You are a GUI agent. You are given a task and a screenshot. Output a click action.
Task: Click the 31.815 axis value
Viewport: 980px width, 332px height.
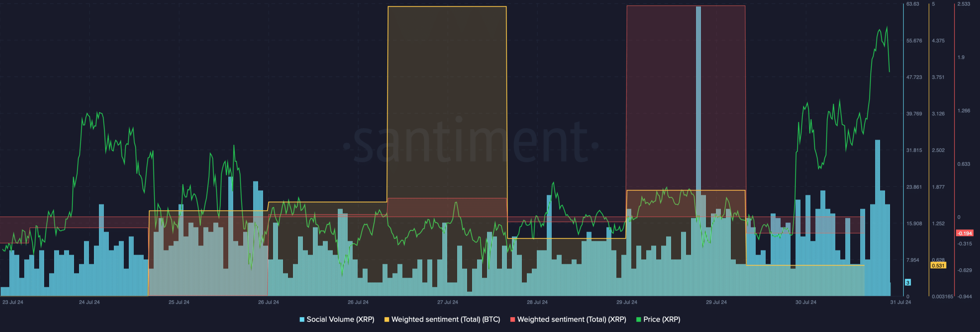[x=914, y=150]
